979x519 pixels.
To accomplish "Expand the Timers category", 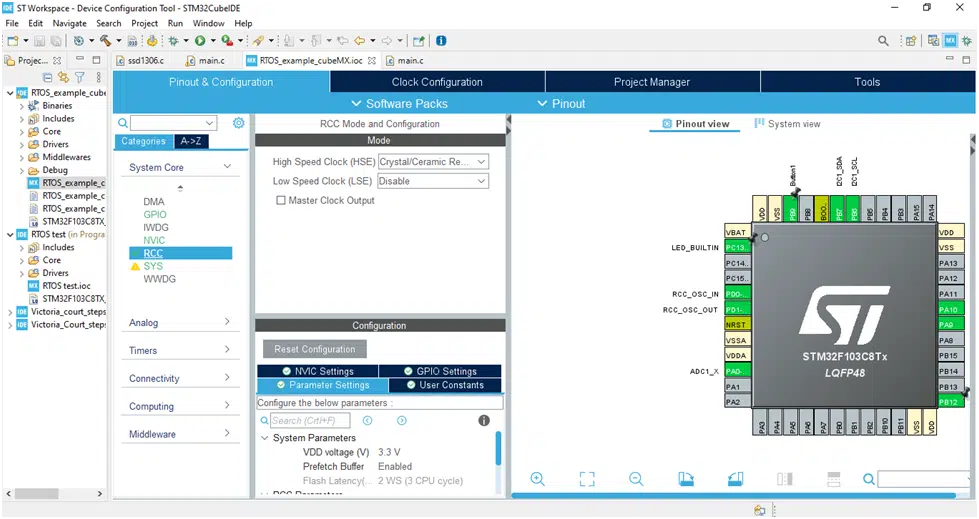I will (x=227, y=350).
